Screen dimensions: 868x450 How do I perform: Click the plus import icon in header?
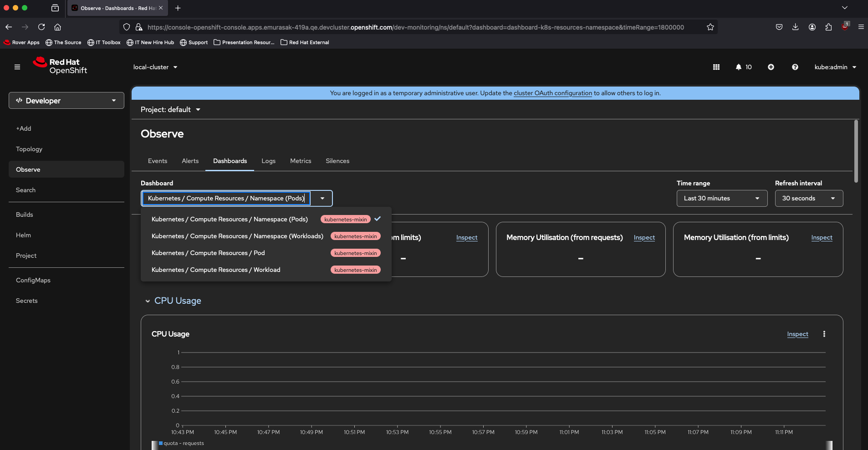(x=771, y=67)
